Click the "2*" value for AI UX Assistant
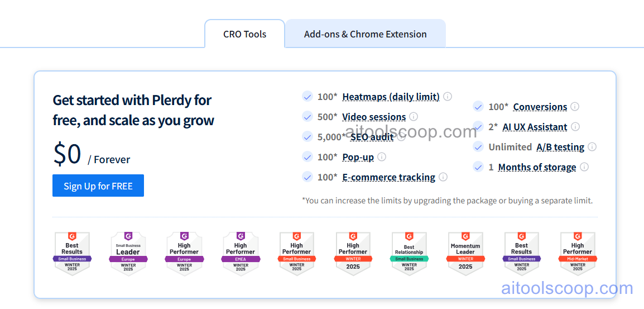644x309 pixels. [493, 127]
